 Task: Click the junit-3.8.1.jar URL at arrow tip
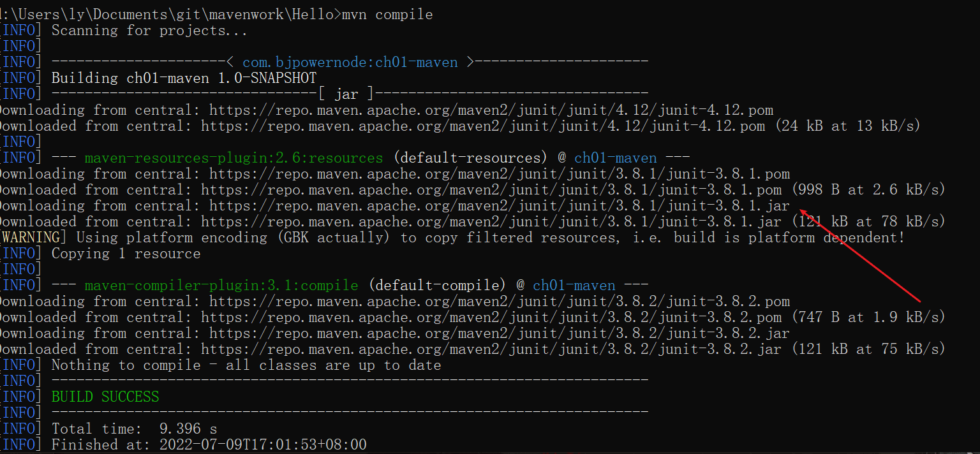500,205
